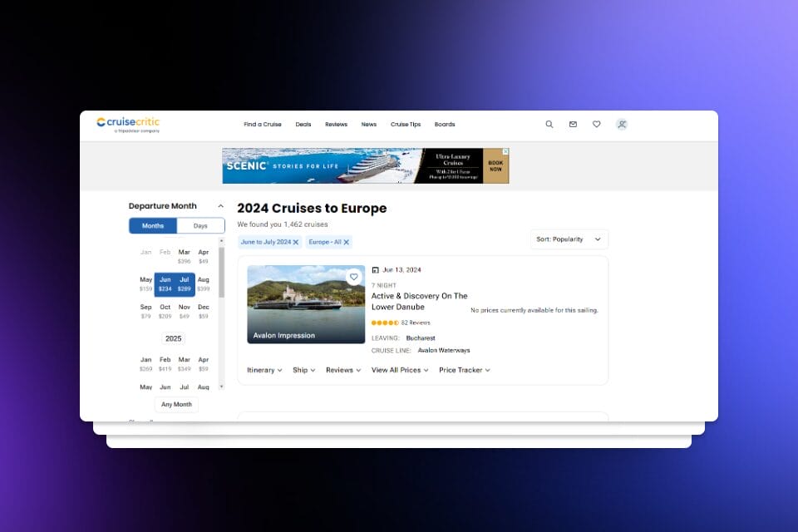798x532 pixels.
Task: Open the News menu
Action: 369,124
